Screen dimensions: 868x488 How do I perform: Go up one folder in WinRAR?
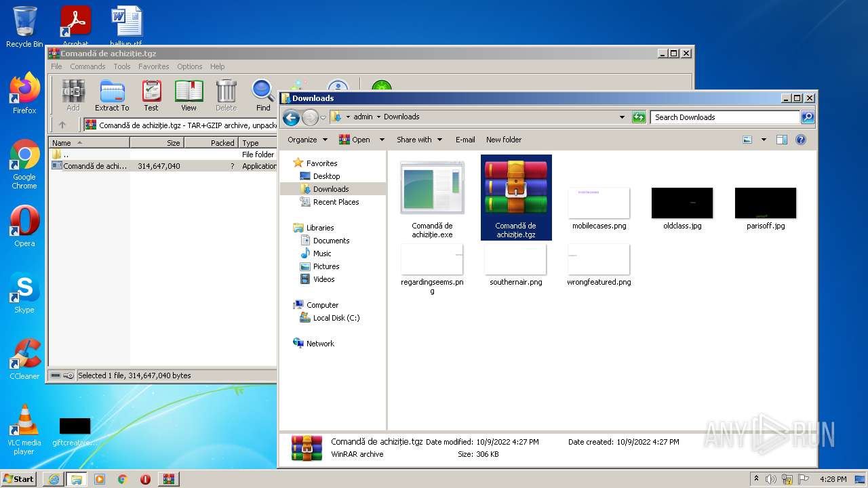click(62, 125)
